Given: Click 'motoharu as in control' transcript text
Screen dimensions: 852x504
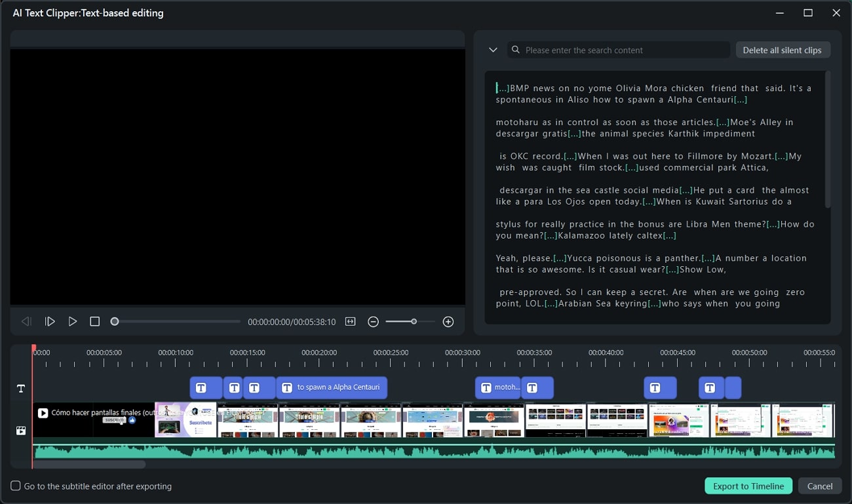Looking at the screenshot, I should click(x=548, y=122).
